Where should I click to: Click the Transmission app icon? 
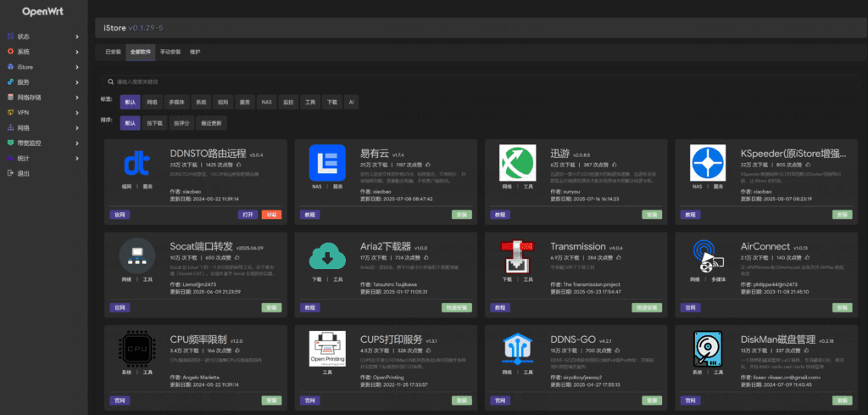(518, 255)
